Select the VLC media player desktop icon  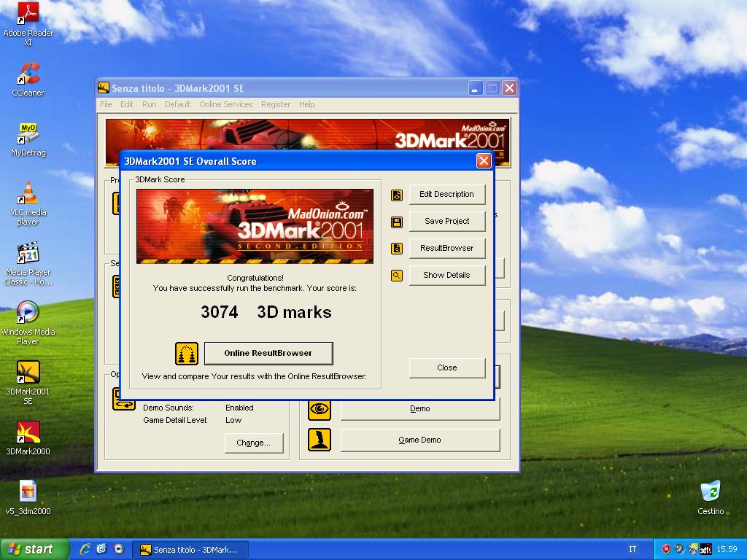[28, 194]
